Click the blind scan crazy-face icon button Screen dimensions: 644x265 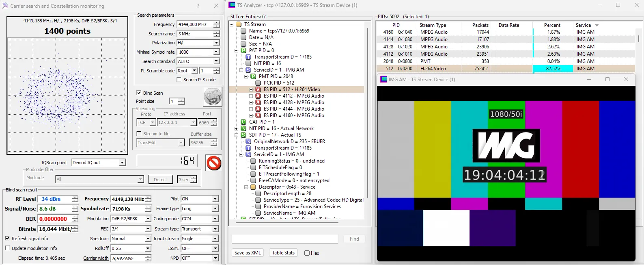212,97
